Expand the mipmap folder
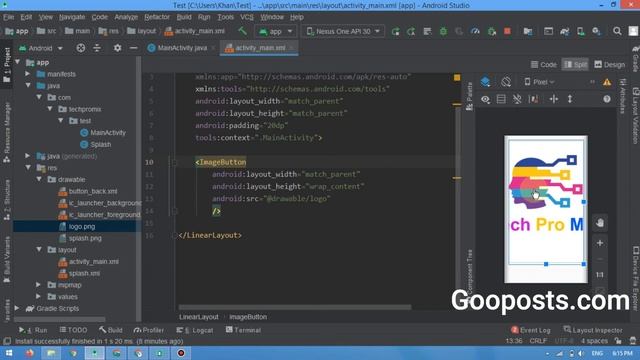The width and height of the screenshot is (640, 360). (39, 285)
